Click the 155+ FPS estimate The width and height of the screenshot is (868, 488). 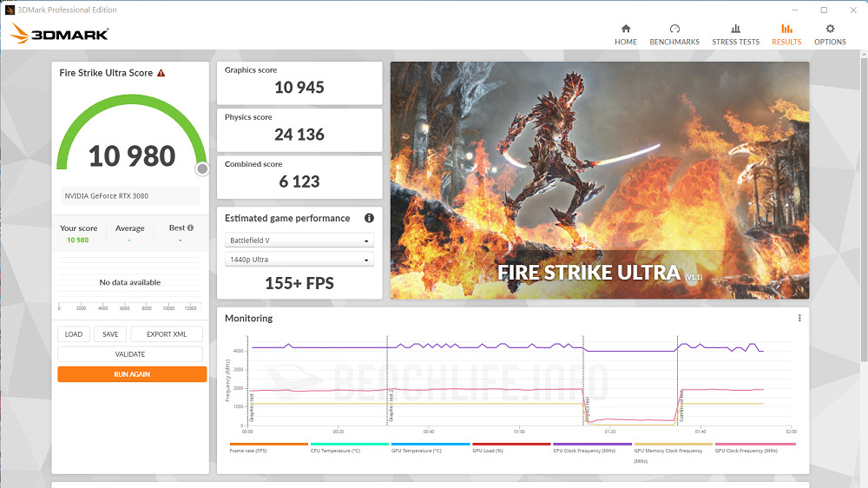(299, 284)
